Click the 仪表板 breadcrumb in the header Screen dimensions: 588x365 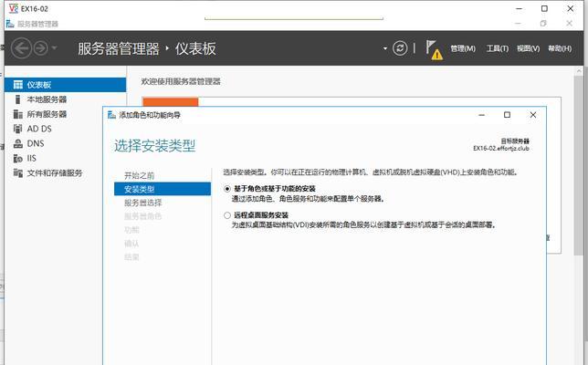pyautogui.click(x=195, y=48)
